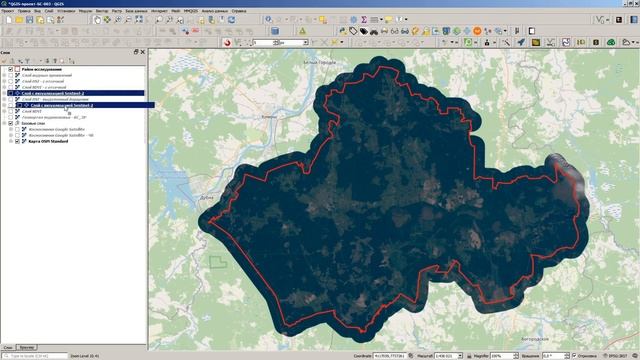Uncheck the Карта OSM Standard layer checkbox
The image size is (640, 360).
(17, 141)
